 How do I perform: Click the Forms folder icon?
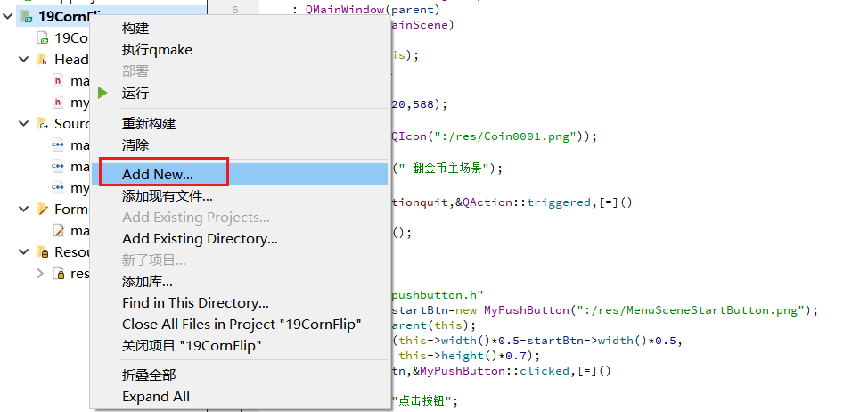click(x=42, y=210)
